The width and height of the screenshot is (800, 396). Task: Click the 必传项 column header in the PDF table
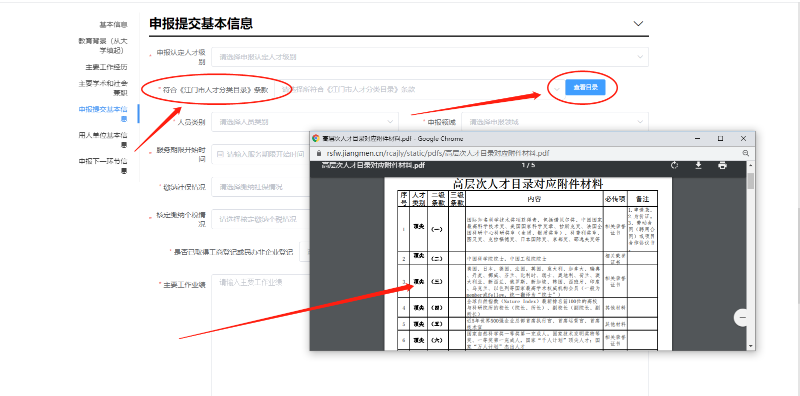click(615, 199)
